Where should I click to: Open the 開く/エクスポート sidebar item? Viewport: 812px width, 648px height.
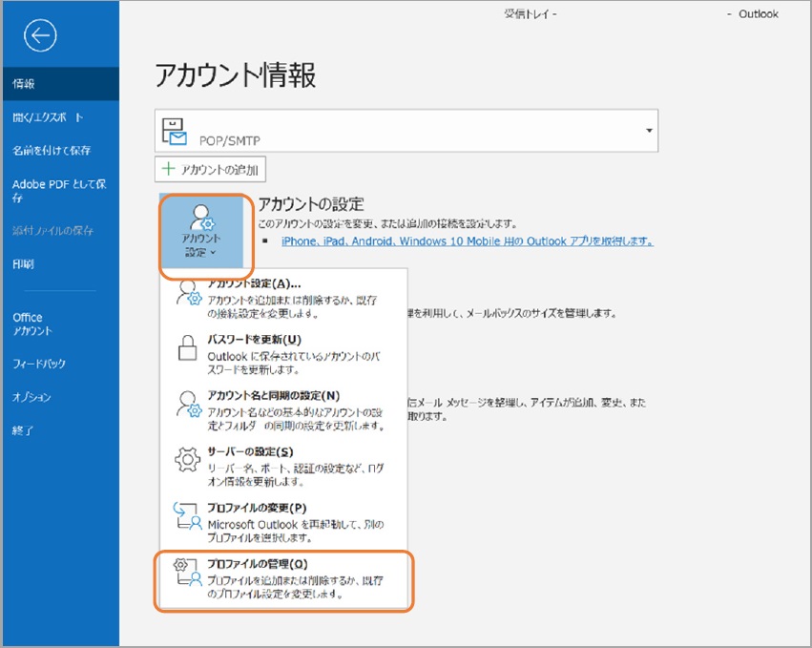click(x=61, y=117)
